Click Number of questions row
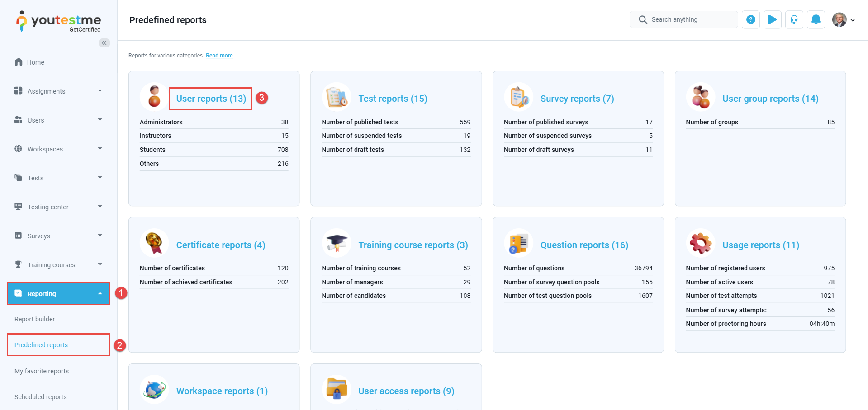The height and width of the screenshot is (410, 868). coord(578,268)
